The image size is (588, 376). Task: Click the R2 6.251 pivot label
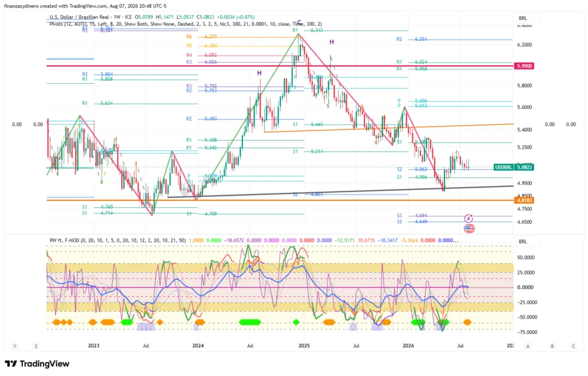pos(412,39)
